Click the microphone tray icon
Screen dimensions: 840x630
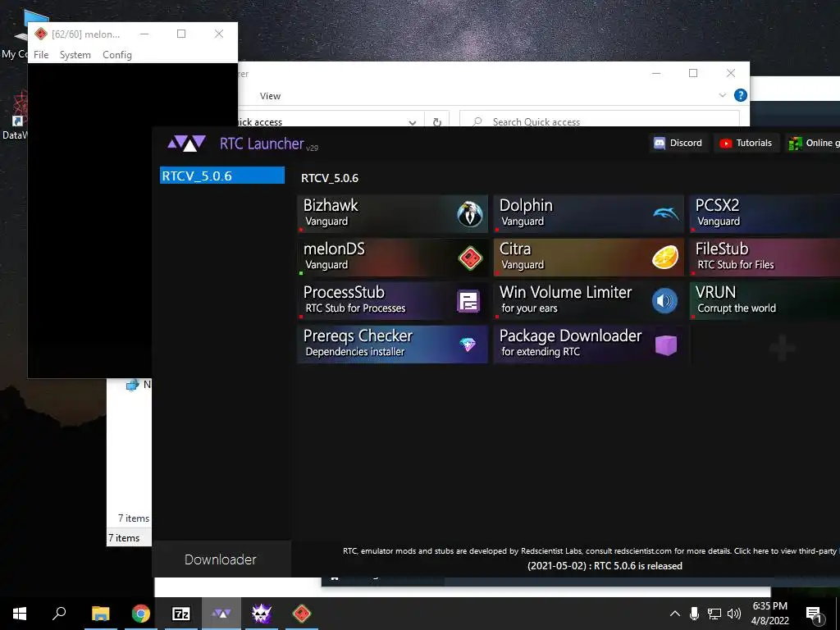click(694, 614)
